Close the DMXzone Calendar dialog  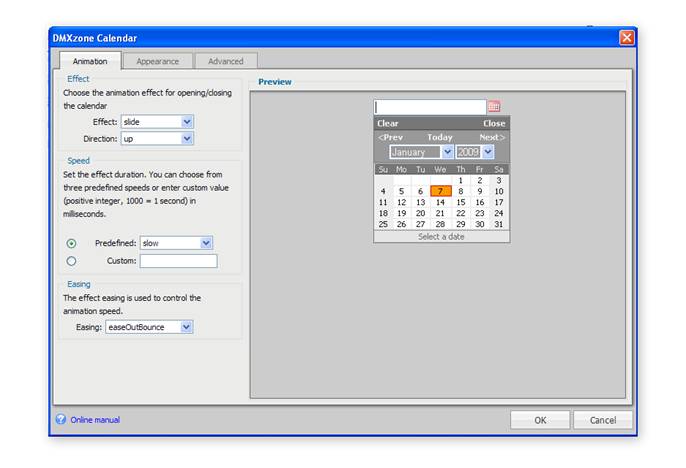[626, 38]
